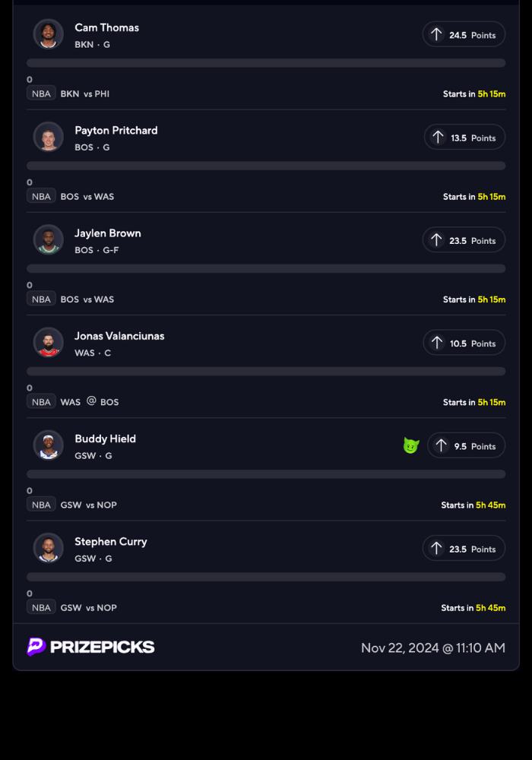Click the PrizePicks brand name text
The height and width of the screenshot is (760, 532).
103,647
